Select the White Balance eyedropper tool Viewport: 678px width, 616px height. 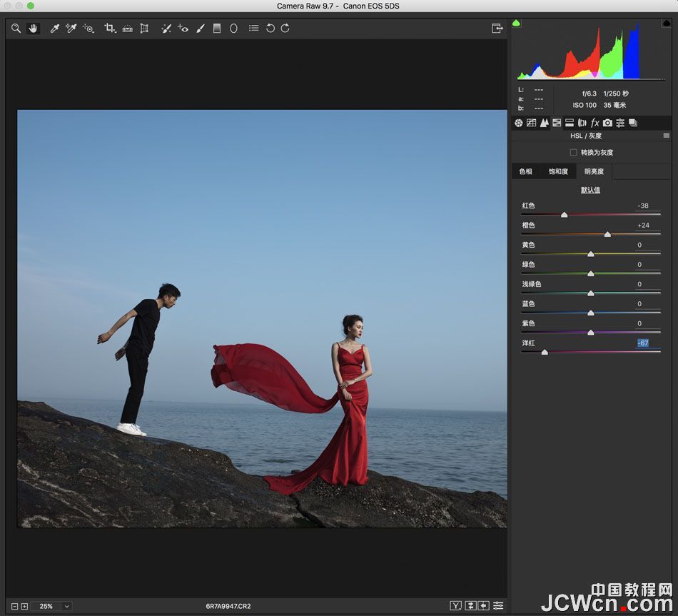tap(54, 29)
